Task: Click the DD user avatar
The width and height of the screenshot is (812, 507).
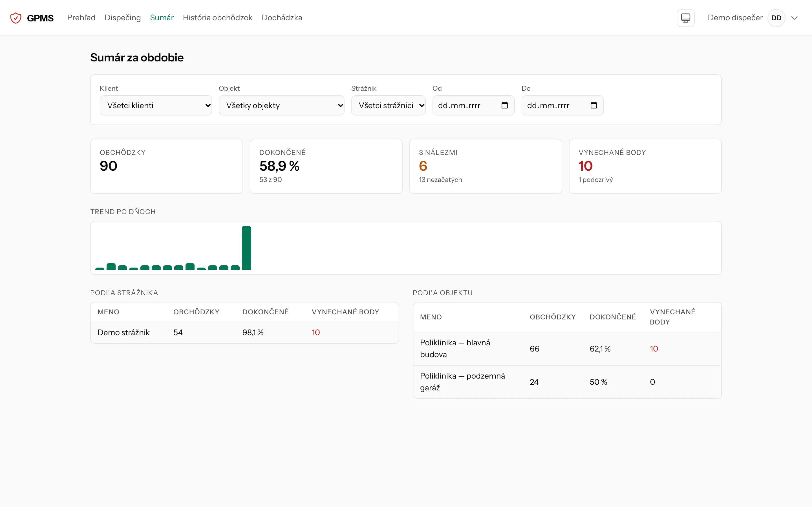Action: 776,18
